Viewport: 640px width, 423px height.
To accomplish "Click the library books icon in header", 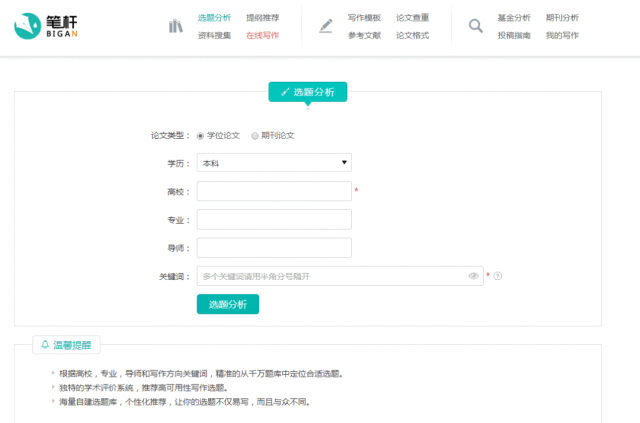I will [176, 26].
